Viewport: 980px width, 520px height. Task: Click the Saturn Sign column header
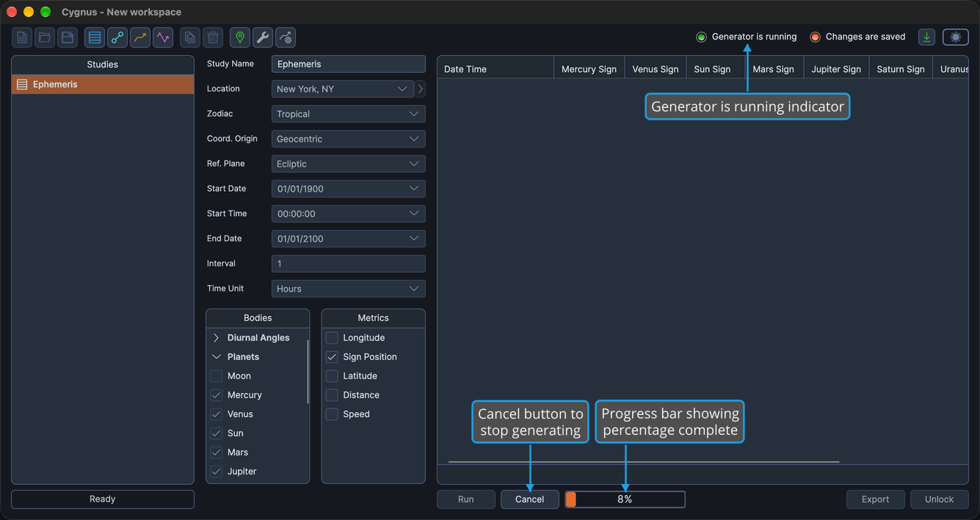[901, 69]
